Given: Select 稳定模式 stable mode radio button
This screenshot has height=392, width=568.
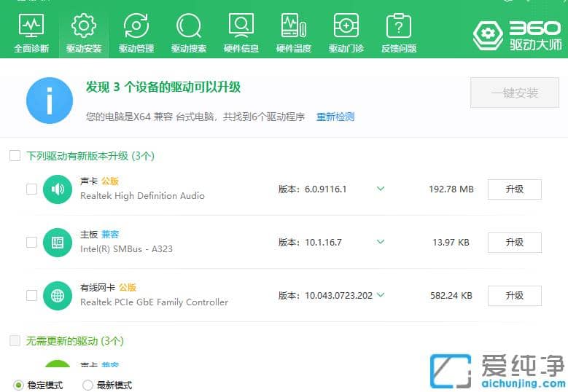Looking at the screenshot, I should click(x=18, y=385).
